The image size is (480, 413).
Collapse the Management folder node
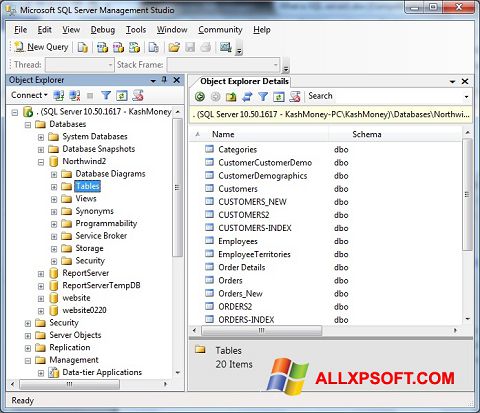(28, 361)
